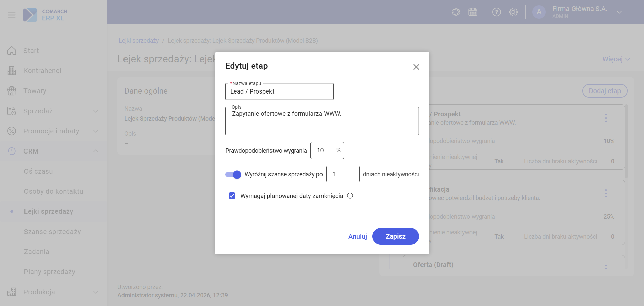Image resolution: width=644 pixels, height=306 pixels.
Task: Close the Edytuj etap dialog
Action: (416, 67)
